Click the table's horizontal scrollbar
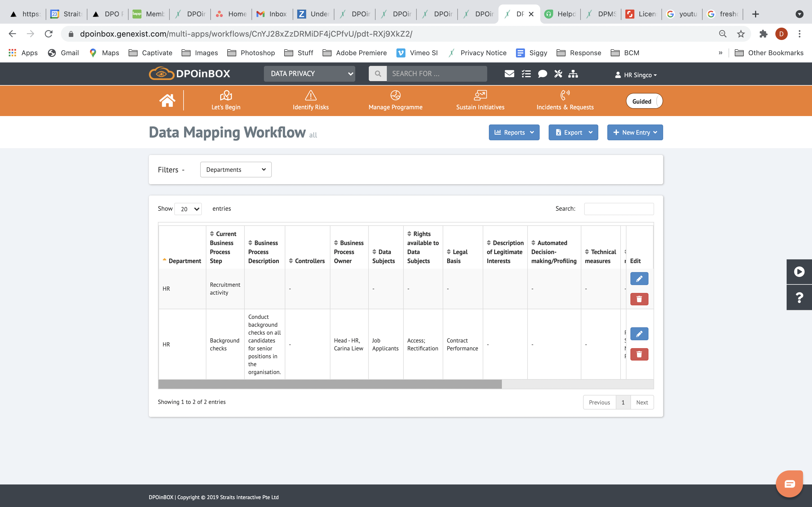This screenshot has width=812, height=507. tap(330, 384)
